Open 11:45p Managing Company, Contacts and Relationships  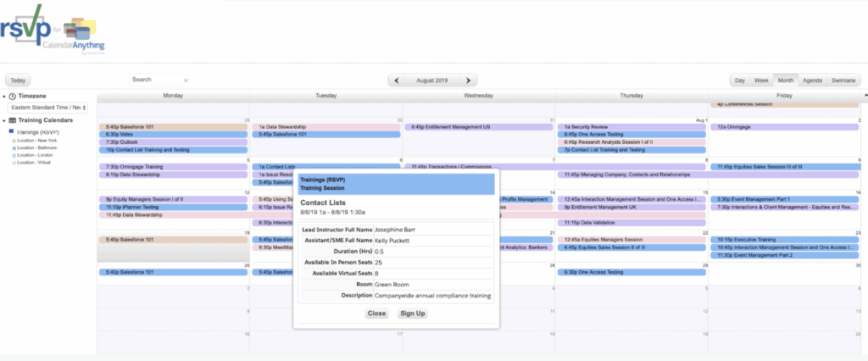pyautogui.click(x=708, y=175)
